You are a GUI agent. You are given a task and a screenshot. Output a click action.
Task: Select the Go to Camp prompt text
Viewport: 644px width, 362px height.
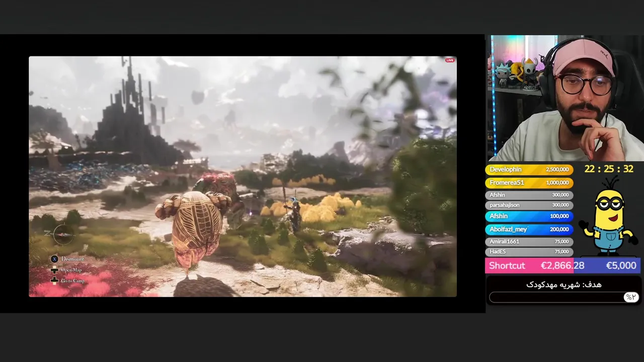click(x=73, y=281)
